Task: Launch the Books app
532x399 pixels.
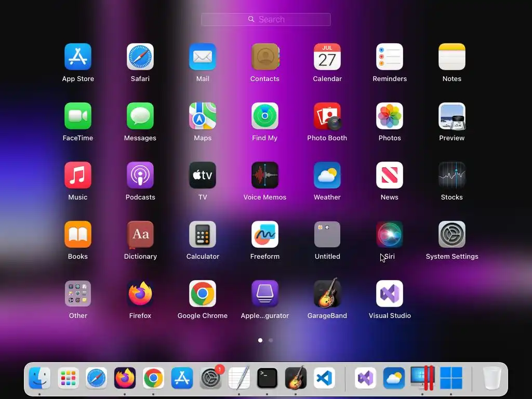Action: [78, 234]
